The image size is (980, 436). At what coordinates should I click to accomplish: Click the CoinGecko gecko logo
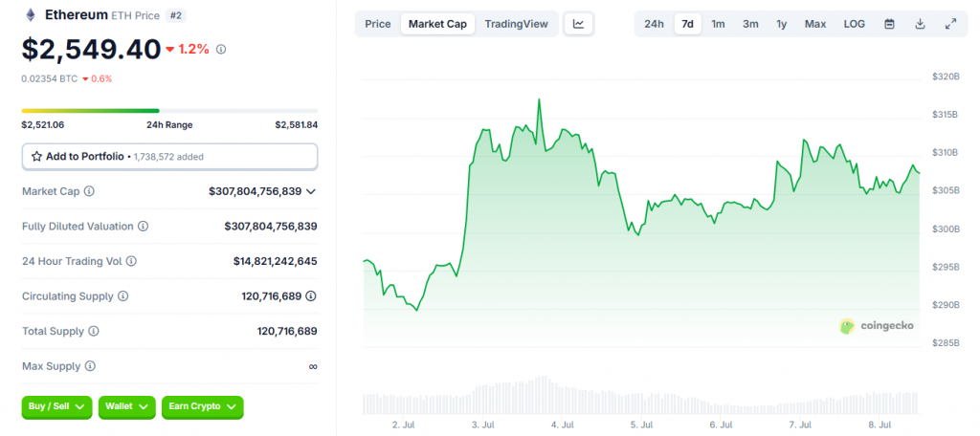pyautogui.click(x=848, y=325)
